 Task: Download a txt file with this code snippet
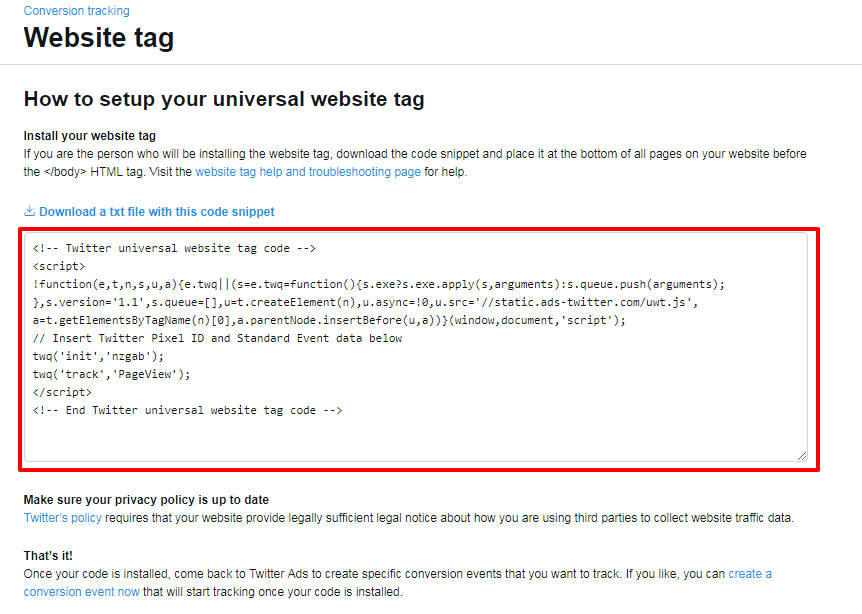tap(156, 212)
